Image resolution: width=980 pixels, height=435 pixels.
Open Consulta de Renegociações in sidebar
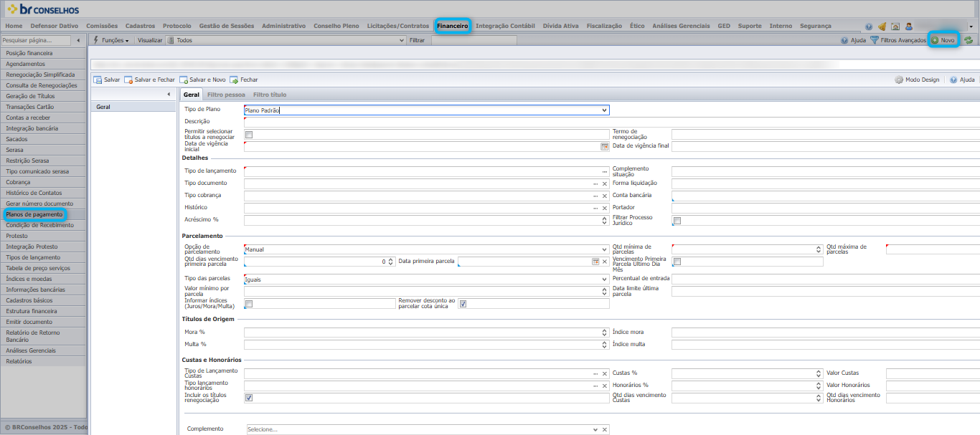point(43,85)
